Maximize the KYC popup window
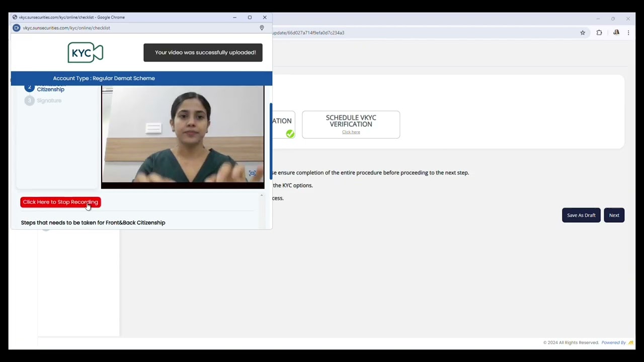Image resolution: width=644 pixels, height=362 pixels. pyautogui.click(x=250, y=17)
